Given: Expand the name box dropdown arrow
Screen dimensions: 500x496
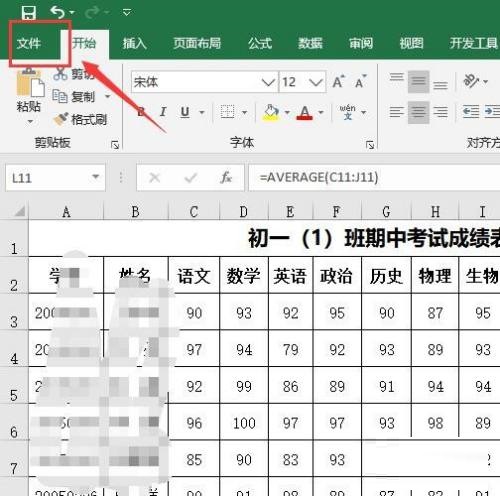Looking at the screenshot, I should pos(96,177).
